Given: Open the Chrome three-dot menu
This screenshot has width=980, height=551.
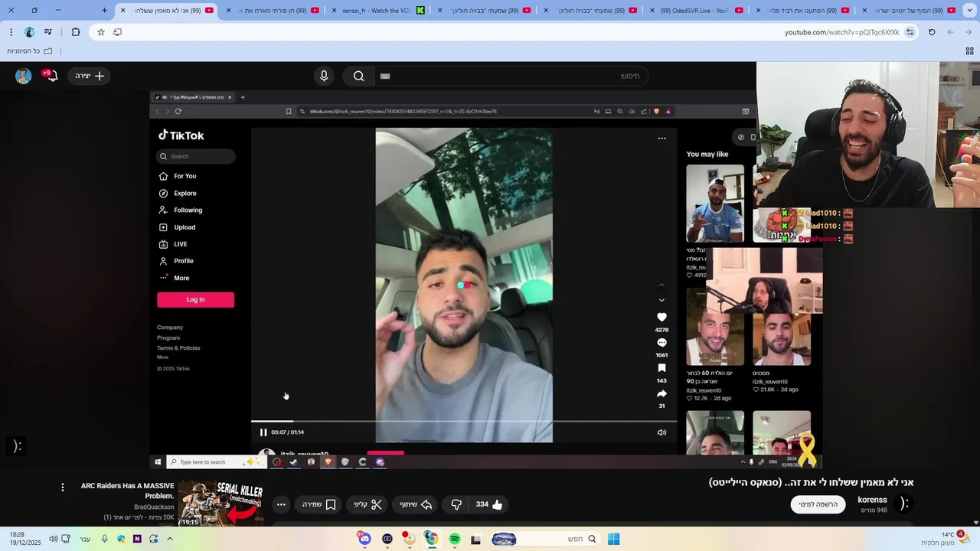Looking at the screenshot, I should point(11,32).
